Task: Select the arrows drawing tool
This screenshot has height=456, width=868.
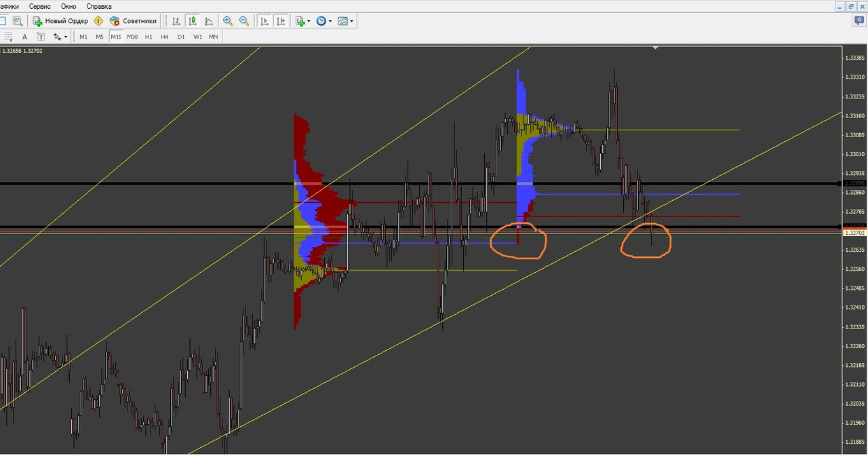Action: coord(58,37)
